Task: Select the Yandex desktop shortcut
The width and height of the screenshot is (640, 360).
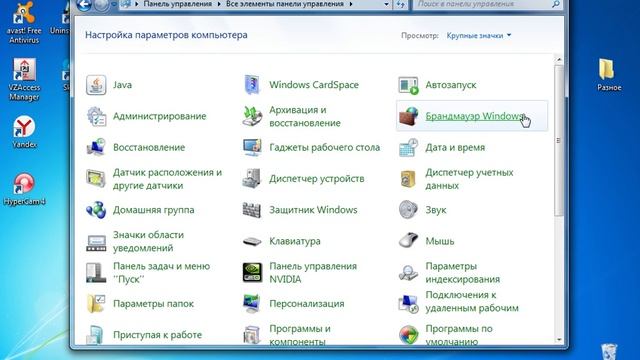Action: 24,132
